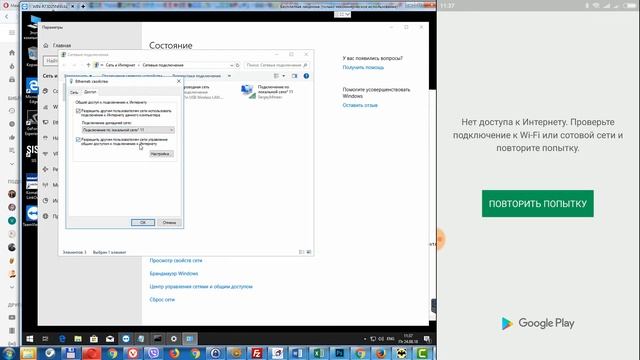The width and height of the screenshot is (640, 360).
Task: Toggle allow others to control shared connection checkbox
Action: [x=78, y=140]
